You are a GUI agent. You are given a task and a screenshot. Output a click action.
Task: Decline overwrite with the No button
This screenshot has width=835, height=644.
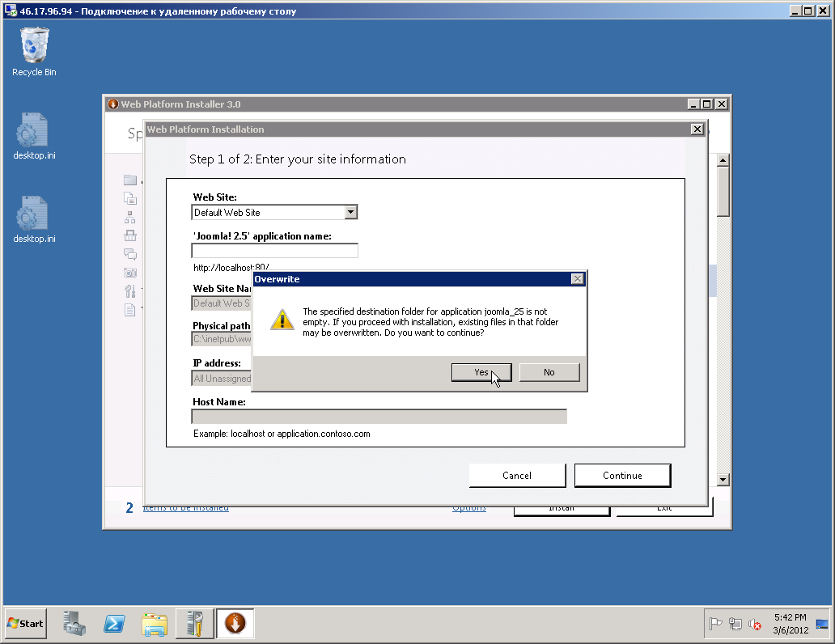coord(549,372)
